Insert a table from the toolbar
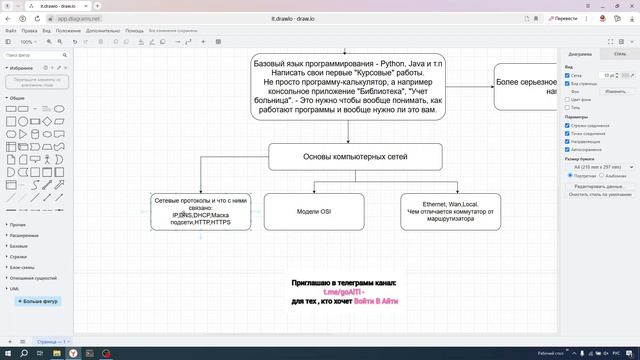 point(218,42)
